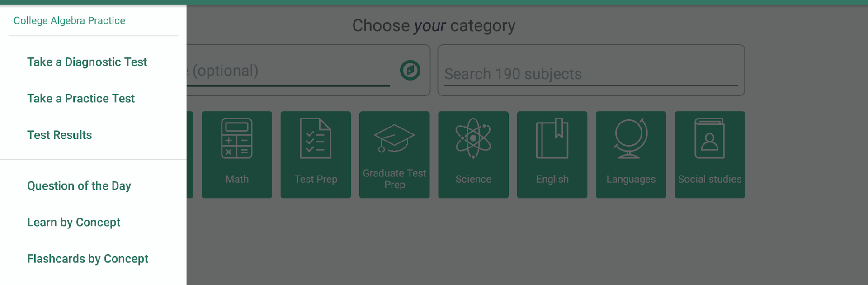Pick the Social studies icon
Screen dimensions: 868x285
click(709, 138)
